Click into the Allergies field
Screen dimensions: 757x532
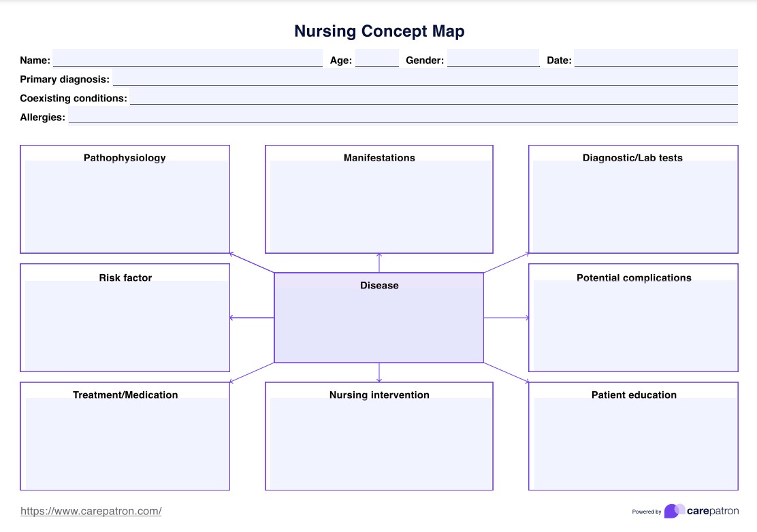click(402, 116)
